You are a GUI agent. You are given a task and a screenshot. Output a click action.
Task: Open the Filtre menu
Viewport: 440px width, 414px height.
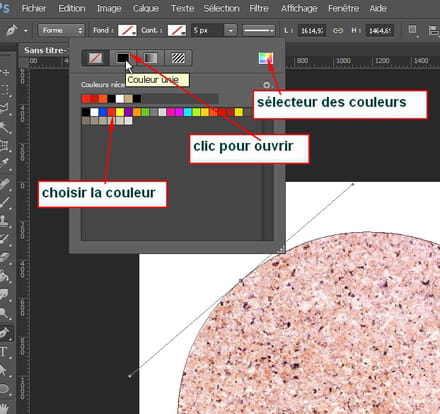point(259,8)
